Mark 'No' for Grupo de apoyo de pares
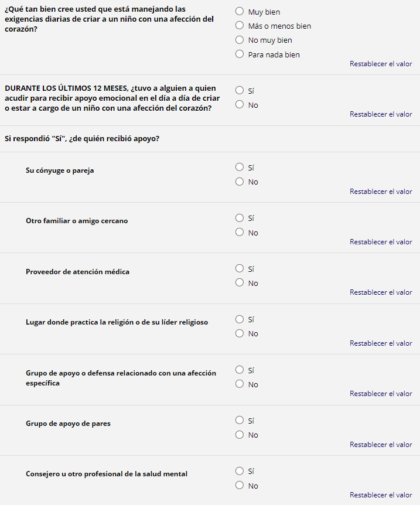The height and width of the screenshot is (505, 420). (239, 435)
